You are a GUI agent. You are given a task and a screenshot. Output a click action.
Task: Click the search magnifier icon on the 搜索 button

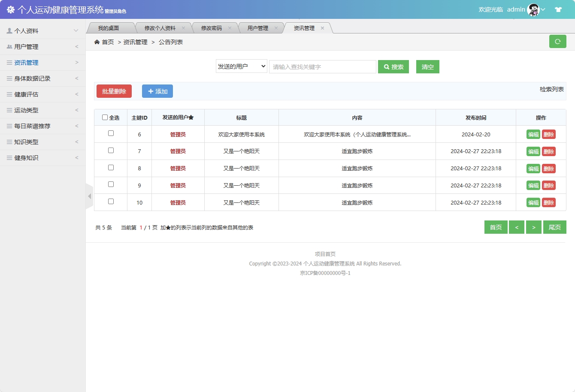tap(385, 66)
